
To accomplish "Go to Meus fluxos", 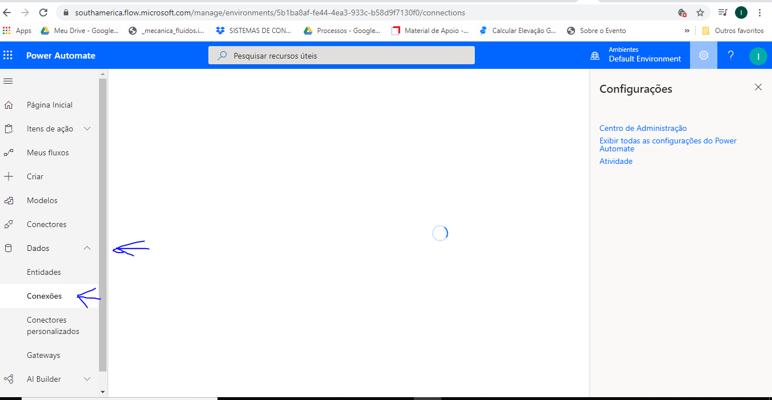I will 47,153.
